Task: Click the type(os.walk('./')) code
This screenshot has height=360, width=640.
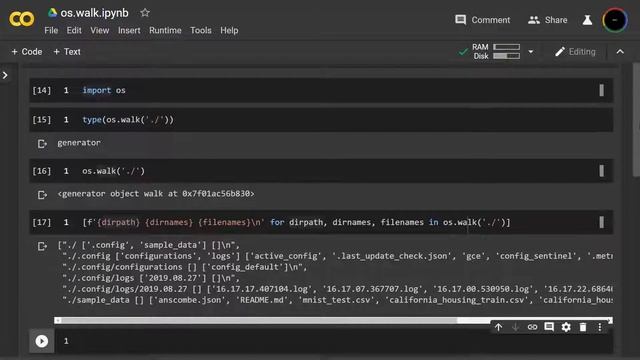Action: click(x=128, y=120)
